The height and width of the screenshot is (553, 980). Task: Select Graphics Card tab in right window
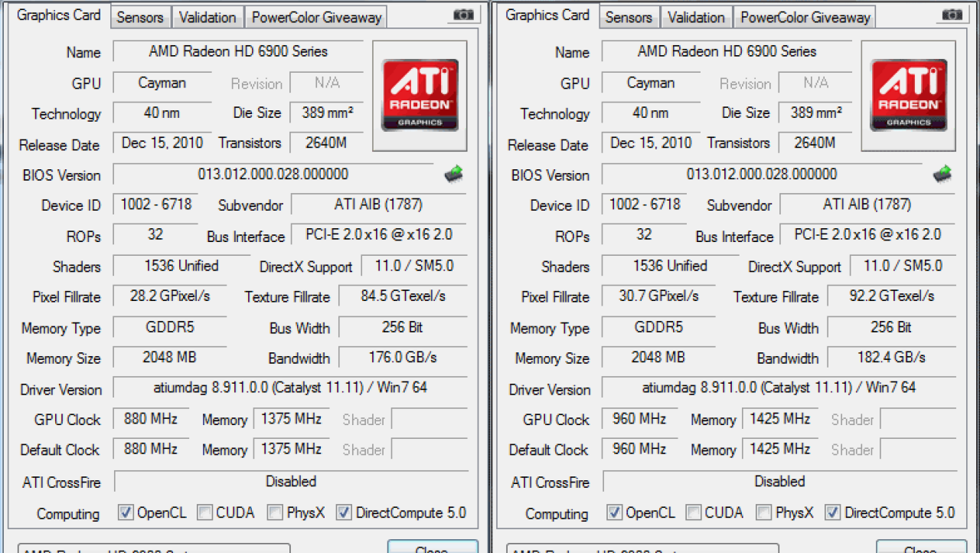547,15
